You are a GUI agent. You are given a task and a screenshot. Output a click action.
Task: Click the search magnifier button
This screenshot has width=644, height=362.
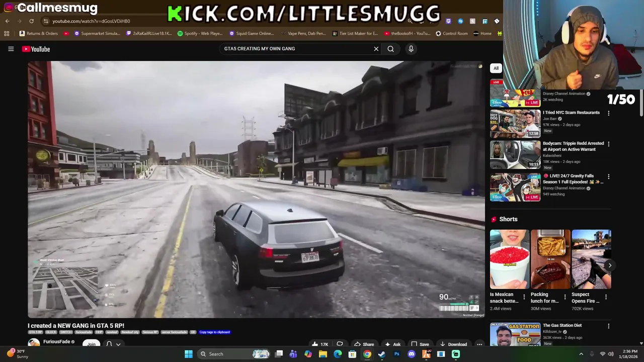(x=390, y=49)
